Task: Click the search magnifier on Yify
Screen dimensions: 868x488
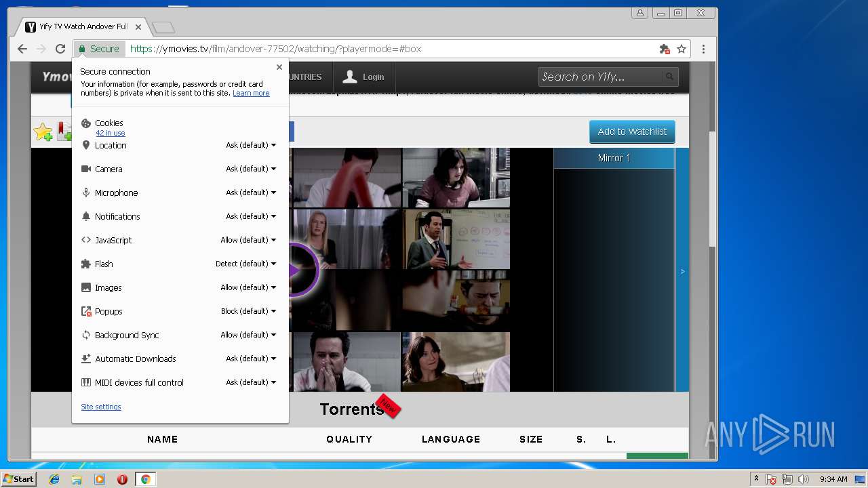Action: tap(669, 77)
